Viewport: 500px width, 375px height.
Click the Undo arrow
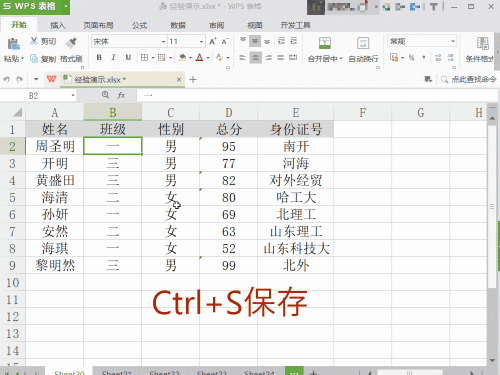(x=7, y=79)
